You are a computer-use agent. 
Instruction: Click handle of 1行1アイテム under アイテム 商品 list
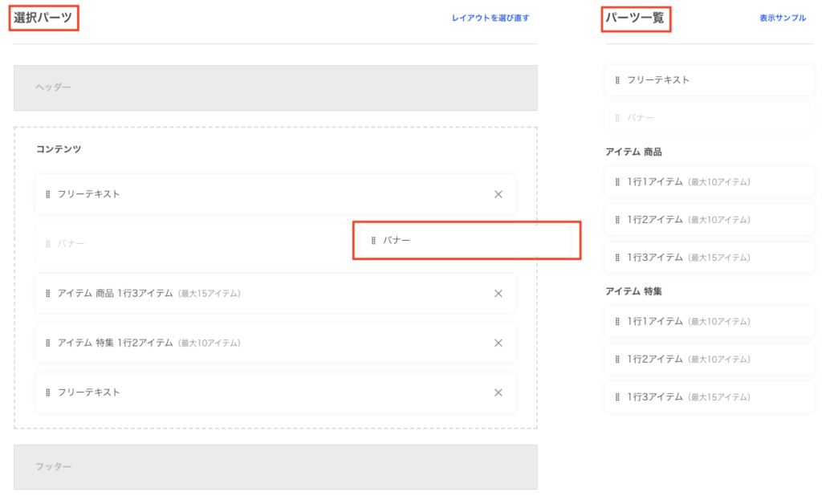[x=617, y=182]
